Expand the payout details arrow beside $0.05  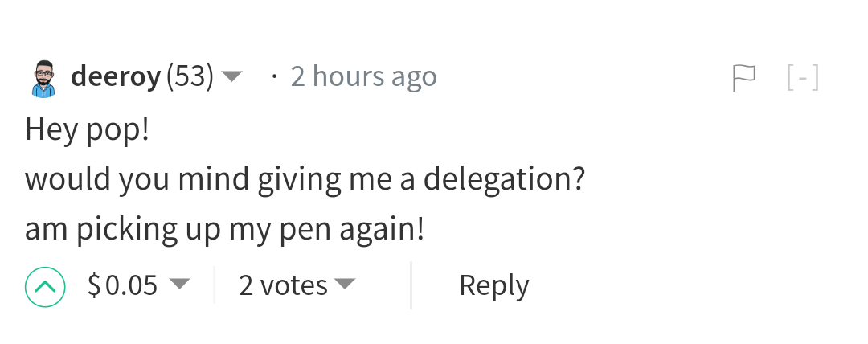tap(179, 285)
